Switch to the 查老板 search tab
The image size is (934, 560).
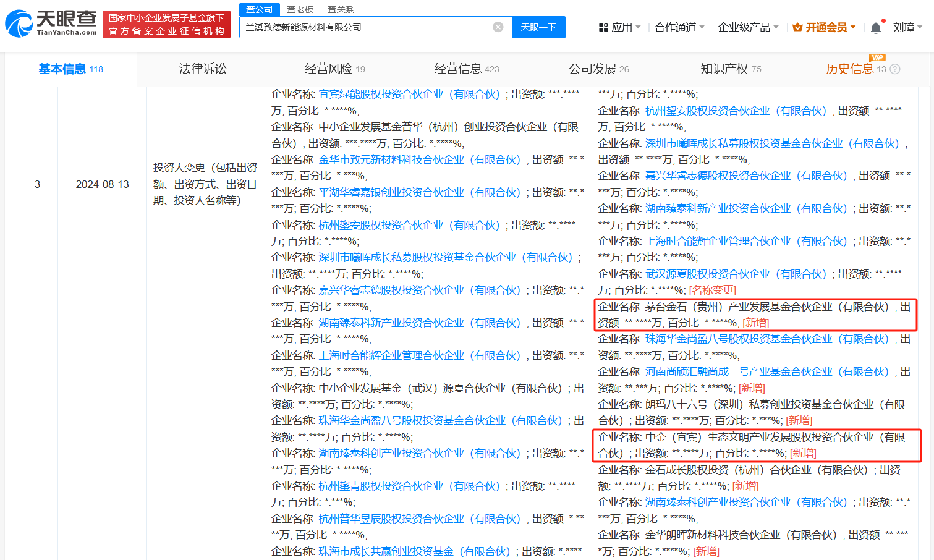pos(300,9)
